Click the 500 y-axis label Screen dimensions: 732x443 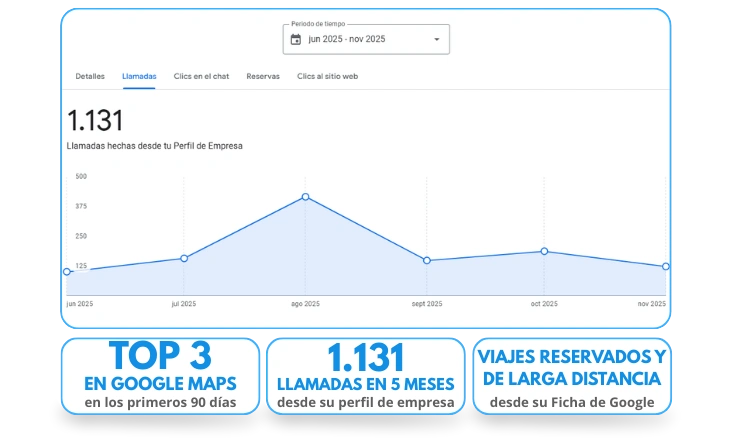pos(81,176)
